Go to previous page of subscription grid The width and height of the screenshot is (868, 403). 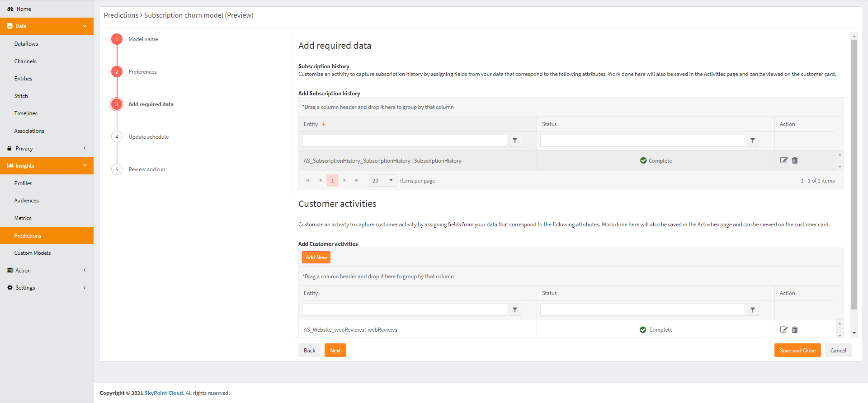[320, 181]
